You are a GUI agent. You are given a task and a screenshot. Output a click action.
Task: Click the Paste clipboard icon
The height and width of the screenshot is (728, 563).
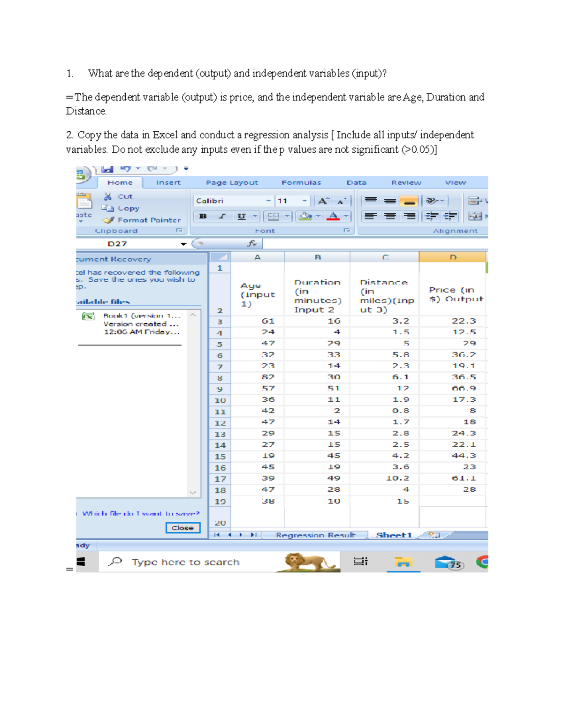pos(84,201)
